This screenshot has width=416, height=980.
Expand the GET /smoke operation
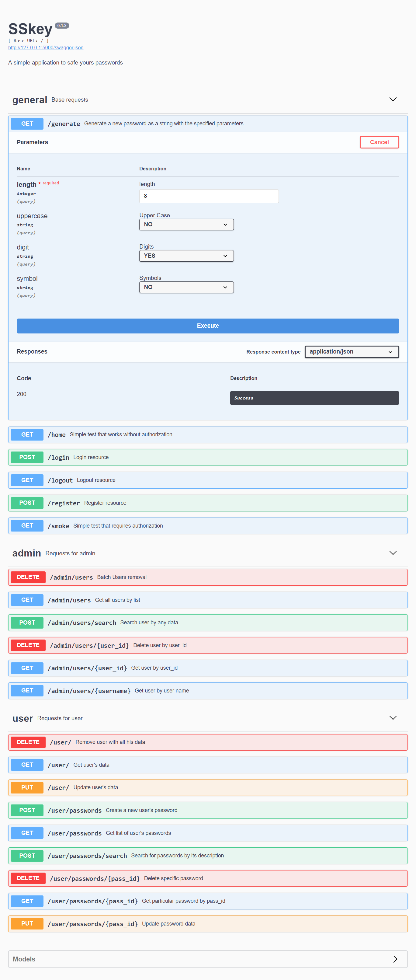(208, 526)
